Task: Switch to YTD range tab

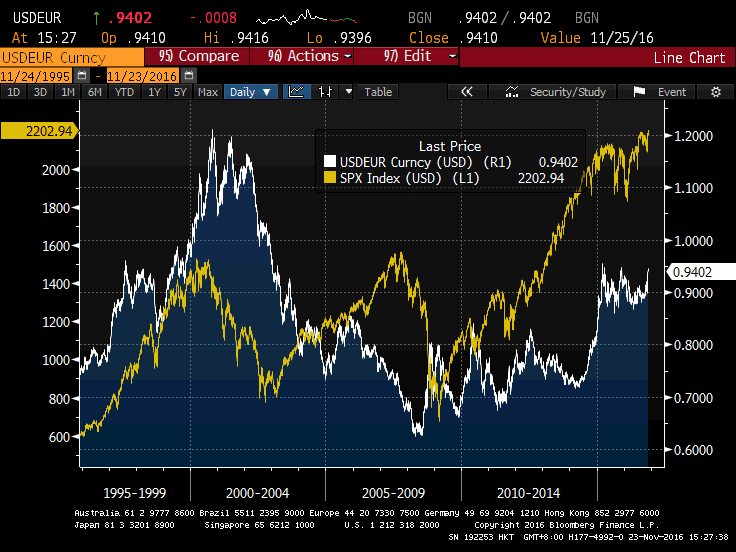Action: [x=124, y=92]
